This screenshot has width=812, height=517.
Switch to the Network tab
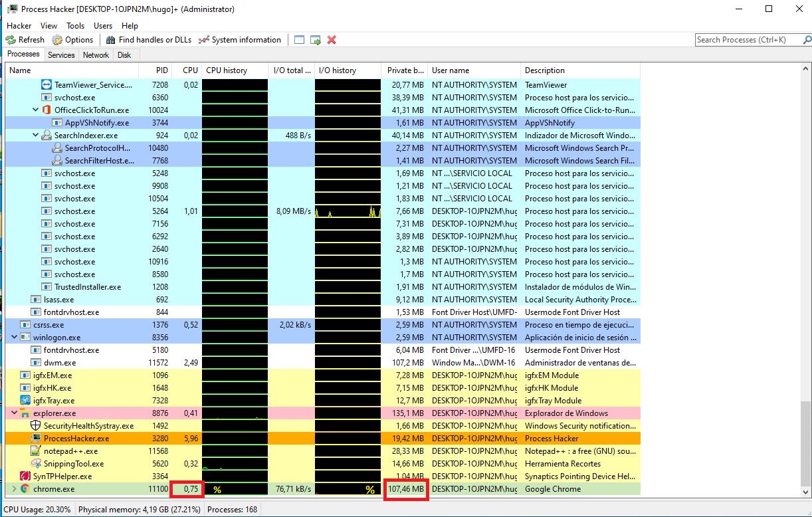[x=96, y=55]
